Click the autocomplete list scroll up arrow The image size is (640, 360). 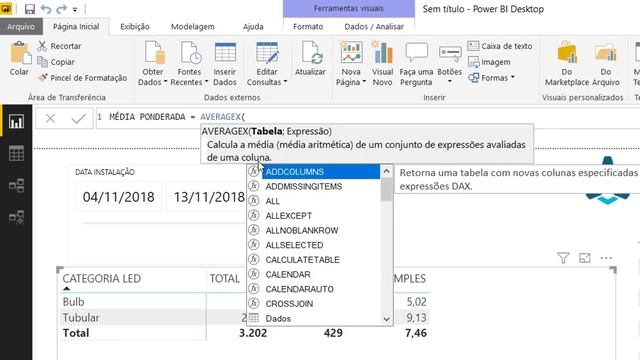tap(387, 171)
